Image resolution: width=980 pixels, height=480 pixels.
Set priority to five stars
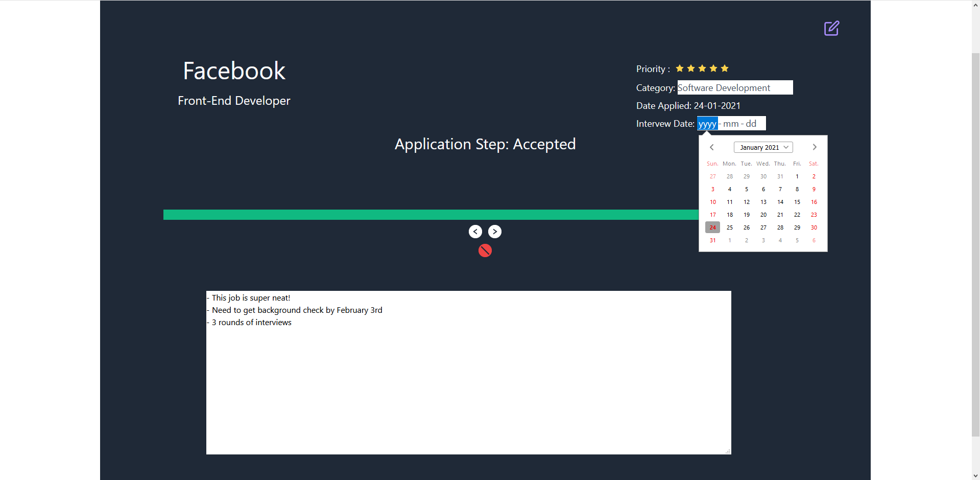(725, 68)
